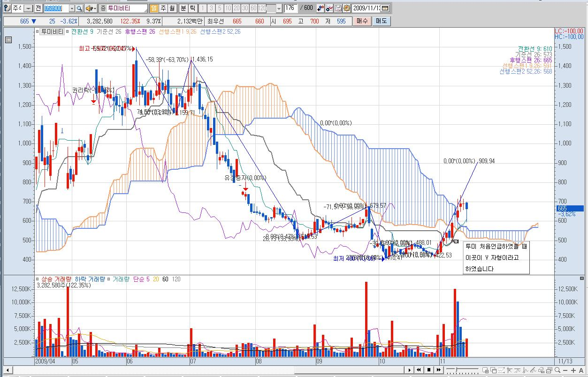Click the 매수 buy button
588x377 pixels.
click(x=362, y=21)
